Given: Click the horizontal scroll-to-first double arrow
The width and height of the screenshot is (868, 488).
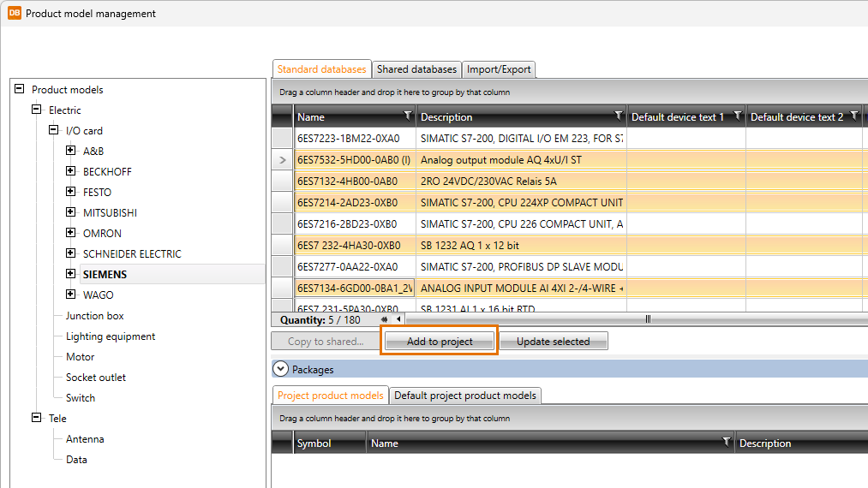Looking at the screenshot, I should (x=385, y=319).
